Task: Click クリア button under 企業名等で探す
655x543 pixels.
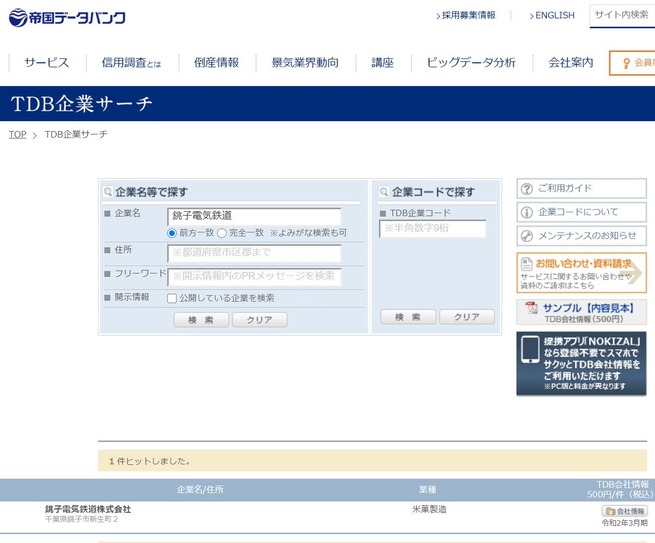Action: click(259, 320)
